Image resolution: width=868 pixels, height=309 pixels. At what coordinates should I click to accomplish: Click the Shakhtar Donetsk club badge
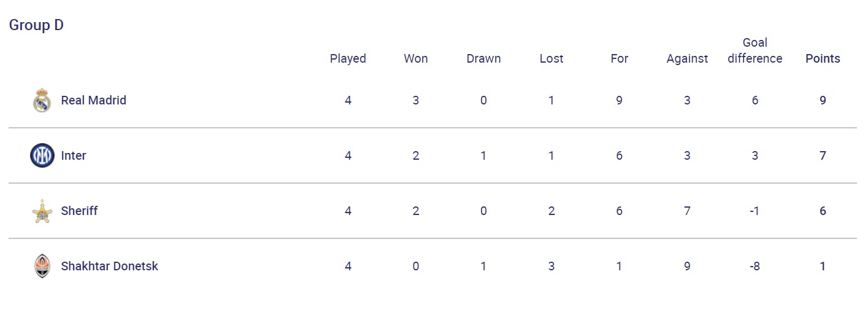(42, 266)
